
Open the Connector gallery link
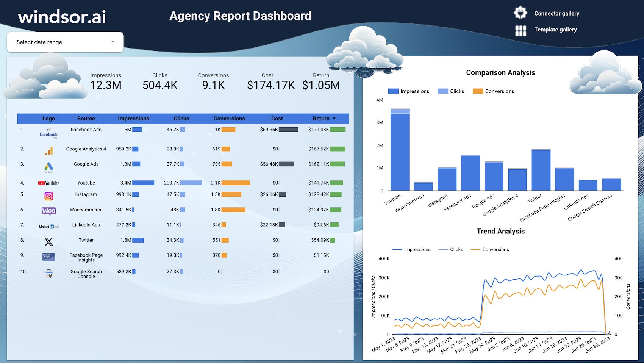tap(556, 13)
